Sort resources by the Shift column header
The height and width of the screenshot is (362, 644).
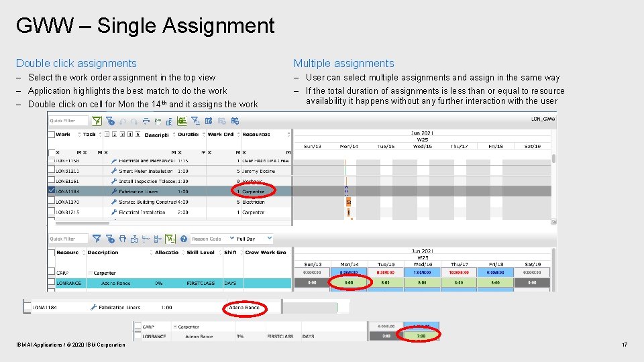pyautogui.click(x=230, y=253)
